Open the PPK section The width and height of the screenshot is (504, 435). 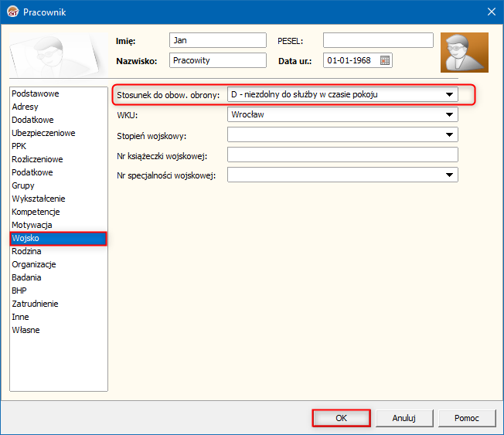click(x=59, y=146)
